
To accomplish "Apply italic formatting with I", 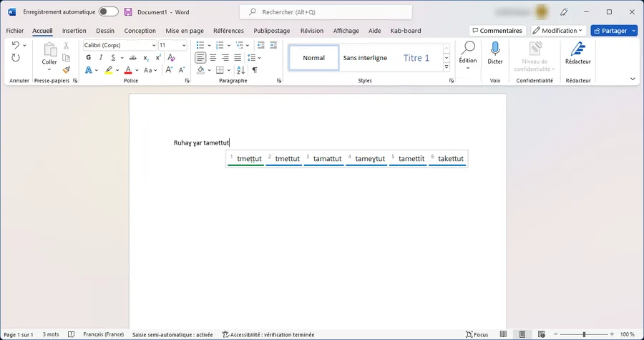I will coord(101,57).
